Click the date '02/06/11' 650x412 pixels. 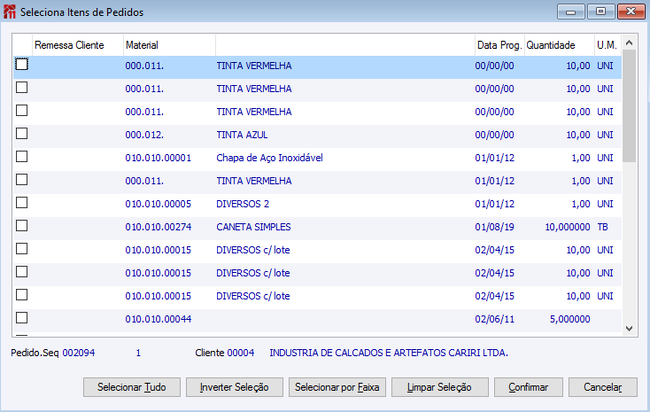tap(495, 319)
